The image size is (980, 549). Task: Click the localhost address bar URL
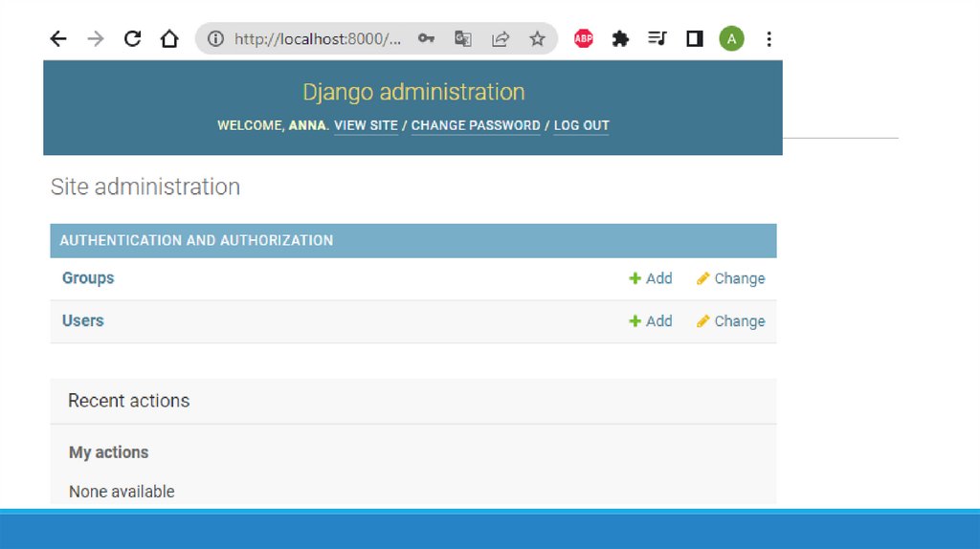click(318, 38)
